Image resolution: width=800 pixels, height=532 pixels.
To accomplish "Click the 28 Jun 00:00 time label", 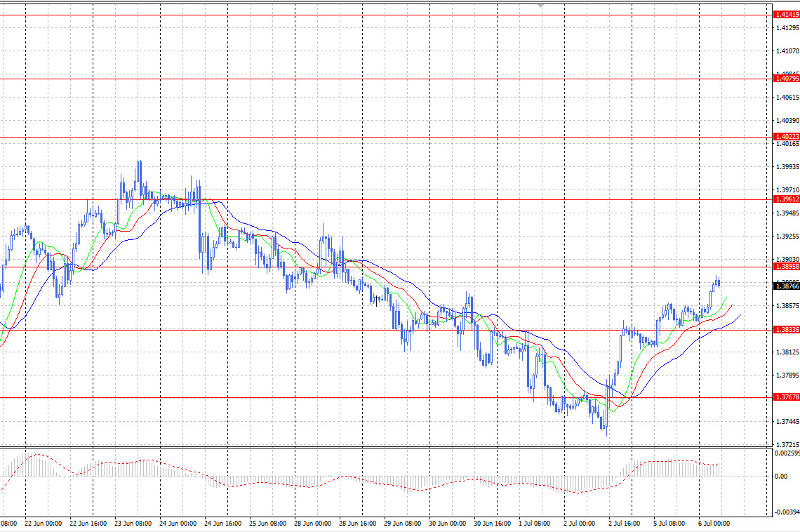I will 313,524.
